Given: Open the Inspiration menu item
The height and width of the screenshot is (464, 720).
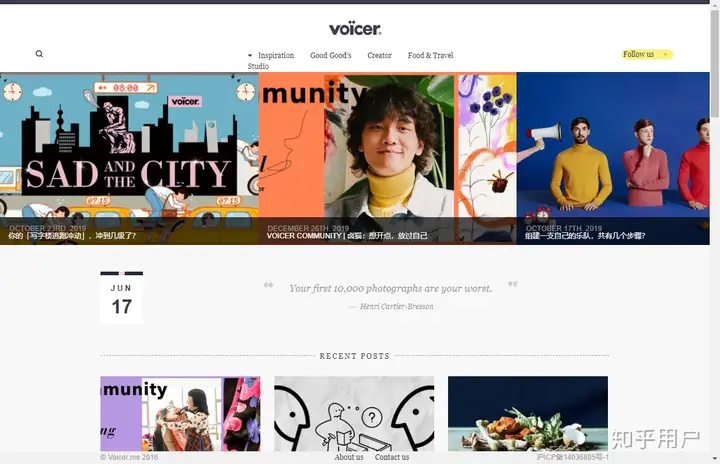Looking at the screenshot, I should [276, 55].
